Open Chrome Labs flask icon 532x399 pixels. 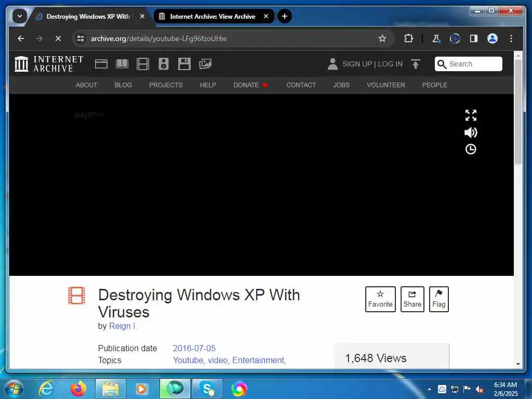(x=436, y=38)
